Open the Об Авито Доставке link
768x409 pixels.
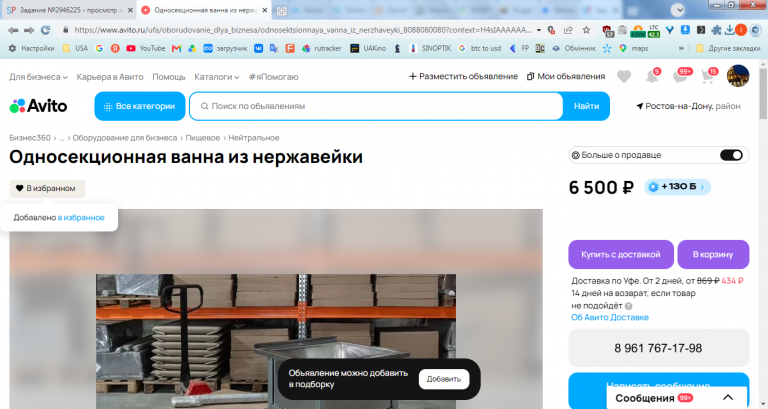coord(610,317)
